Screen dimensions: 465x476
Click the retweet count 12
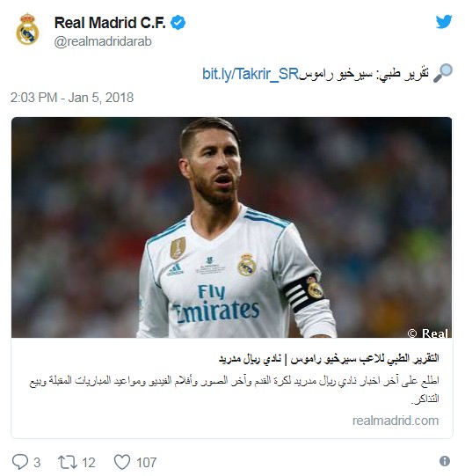point(88,463)
